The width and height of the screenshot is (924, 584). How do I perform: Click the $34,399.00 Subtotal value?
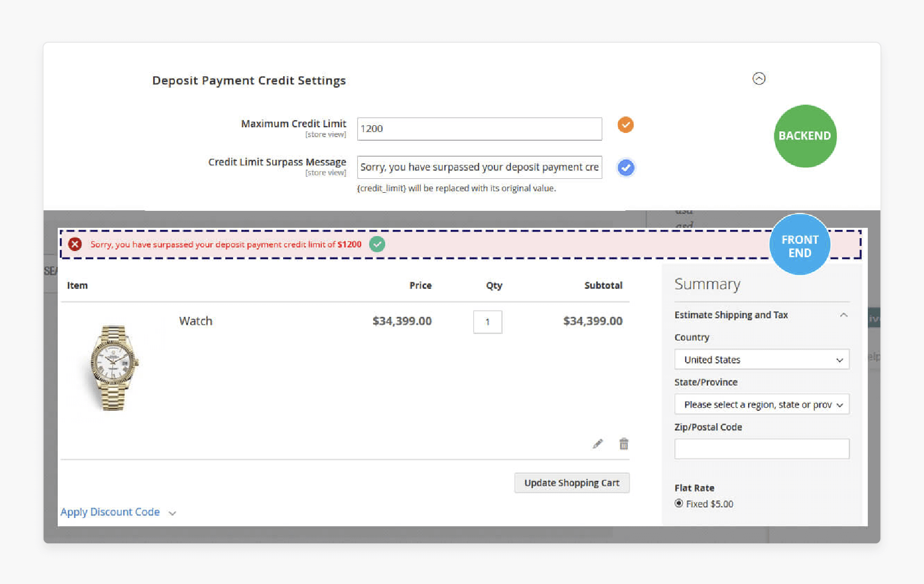592,321
